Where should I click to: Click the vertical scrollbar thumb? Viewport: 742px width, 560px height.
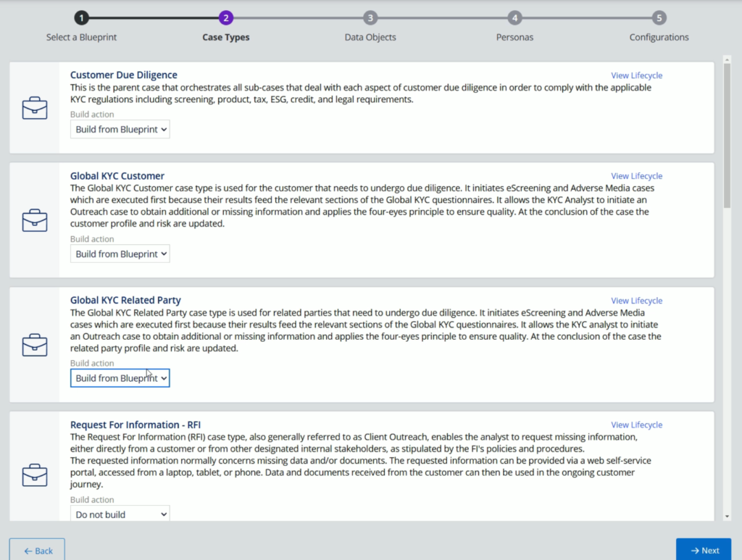[x=727, y=135]
